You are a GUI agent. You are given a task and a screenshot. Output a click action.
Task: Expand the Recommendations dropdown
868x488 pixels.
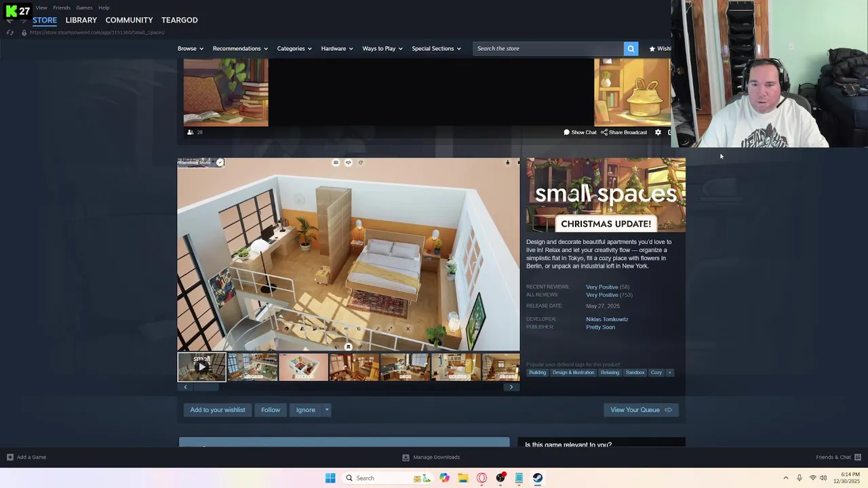tap(240, 49)
